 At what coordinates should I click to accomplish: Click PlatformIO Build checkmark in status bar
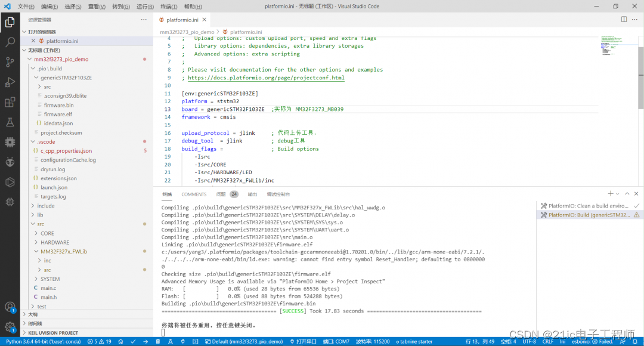pos(133,341)
